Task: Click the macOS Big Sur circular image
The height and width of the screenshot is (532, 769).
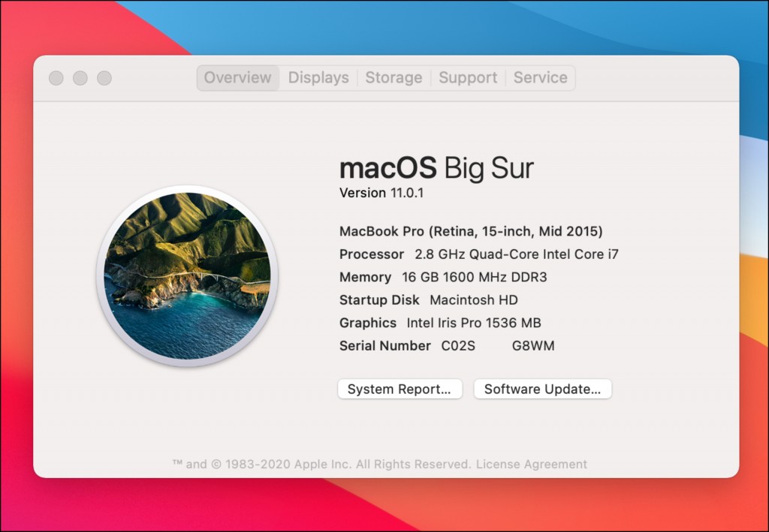Action: [x=187, y=276]
